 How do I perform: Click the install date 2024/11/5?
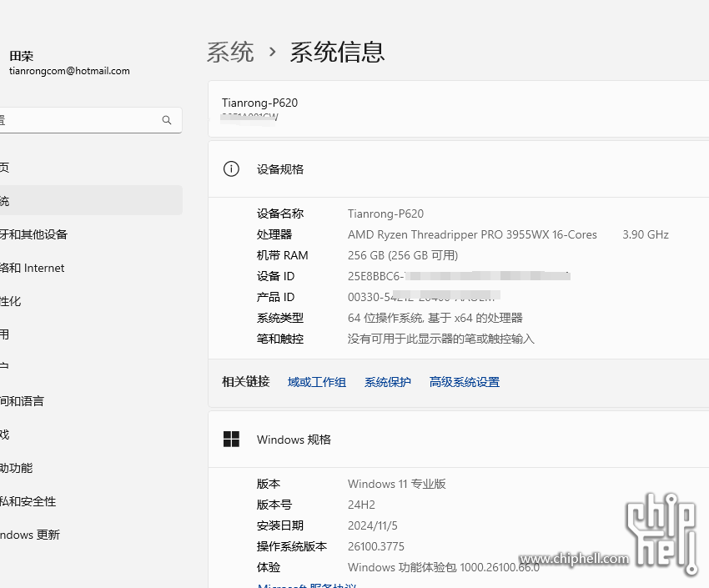(x=373, y=525)
